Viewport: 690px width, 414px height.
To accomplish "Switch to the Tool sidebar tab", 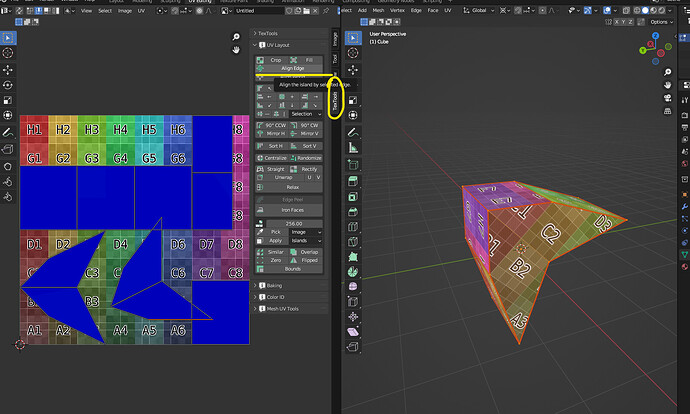I will pyautogui.click(x=335, y=59).
